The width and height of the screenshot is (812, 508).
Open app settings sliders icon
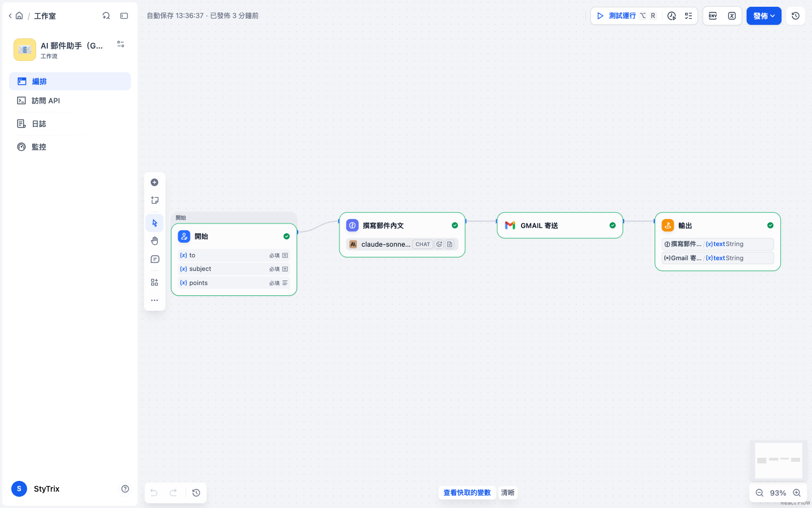coord(121,44)
